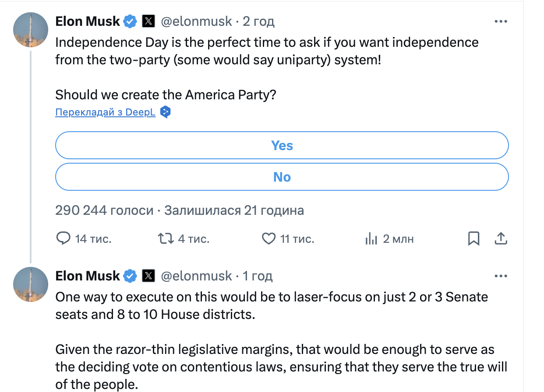Image resolution: width=544 pixels, height=392 pixels.
Task: Click the blue verified badge on first tweet
Action: tap(130, 21)
